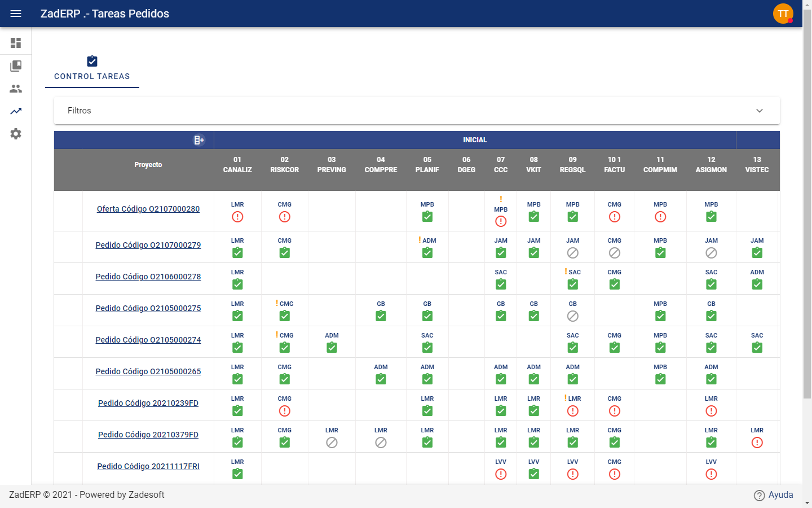Open the trending chart sidebar icon
812x508 pixels.
click(x=16, y=111)
